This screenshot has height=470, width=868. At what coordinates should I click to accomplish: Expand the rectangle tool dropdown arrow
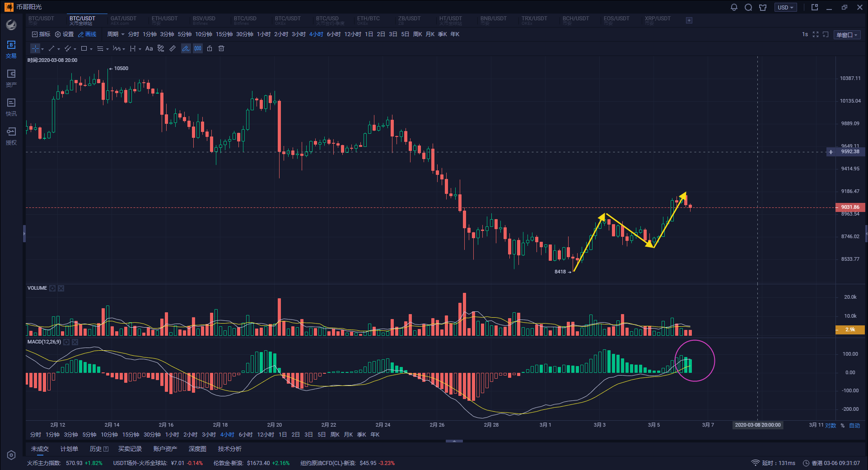tap(91, 49)
